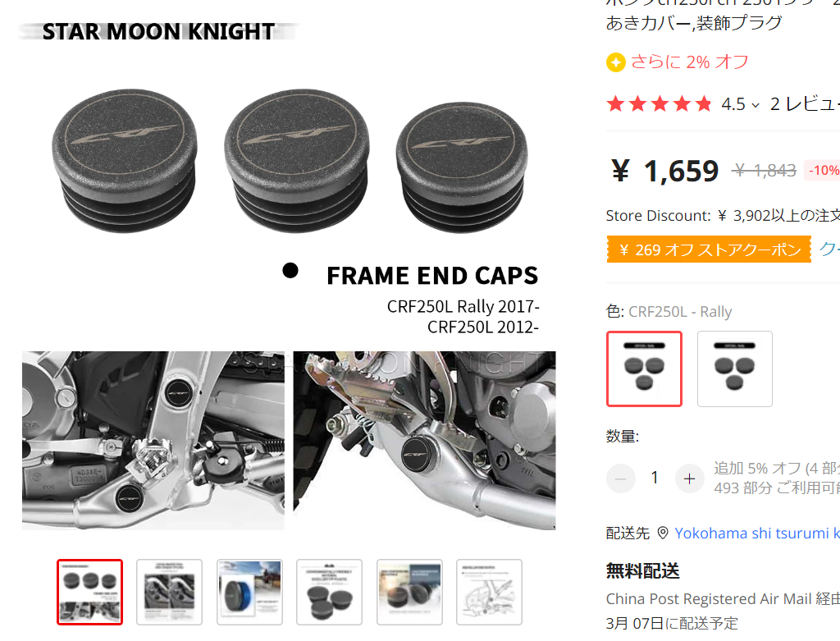The height and width of the screenshot is (641, 840).
Task: Select the second color variant swatch
Action: pyautogui.click(x=734, y=369)
